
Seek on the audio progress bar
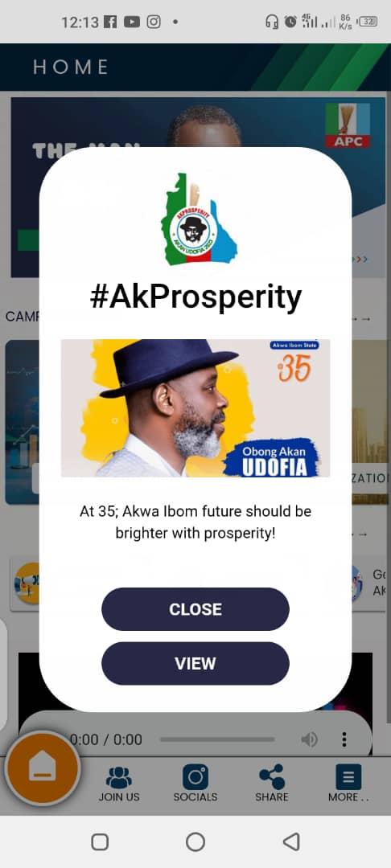217,739
